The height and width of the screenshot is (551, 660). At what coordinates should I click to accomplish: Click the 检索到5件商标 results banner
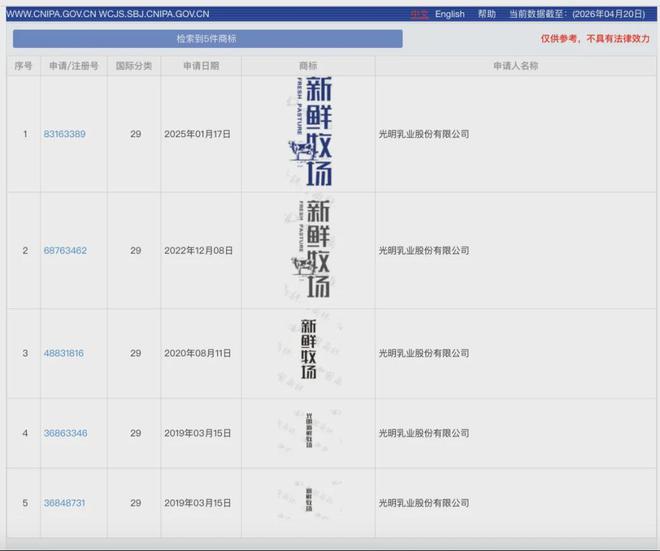208,39
